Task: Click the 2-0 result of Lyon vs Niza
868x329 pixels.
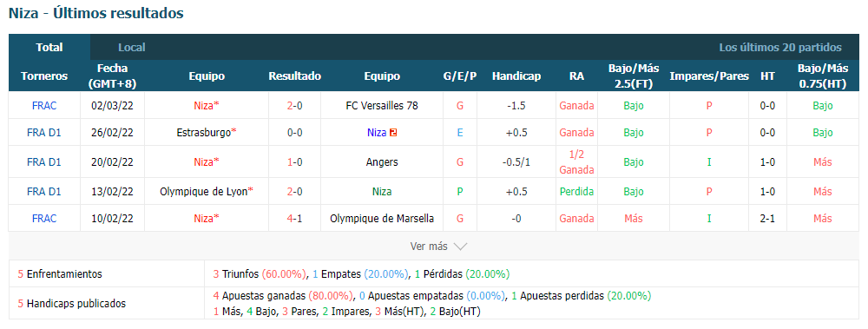Action: tap(294, 192)
